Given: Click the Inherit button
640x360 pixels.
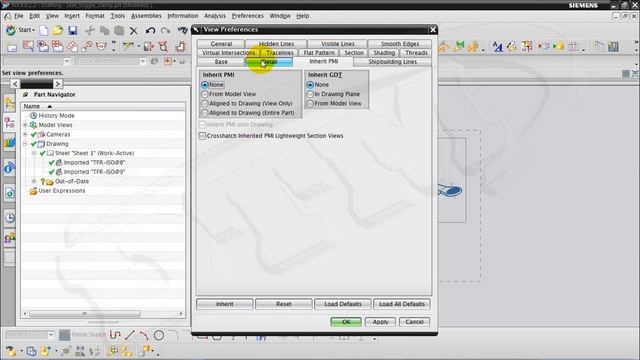Looking at the screenshot, I should pyautogui.click(x=224, y=304).
